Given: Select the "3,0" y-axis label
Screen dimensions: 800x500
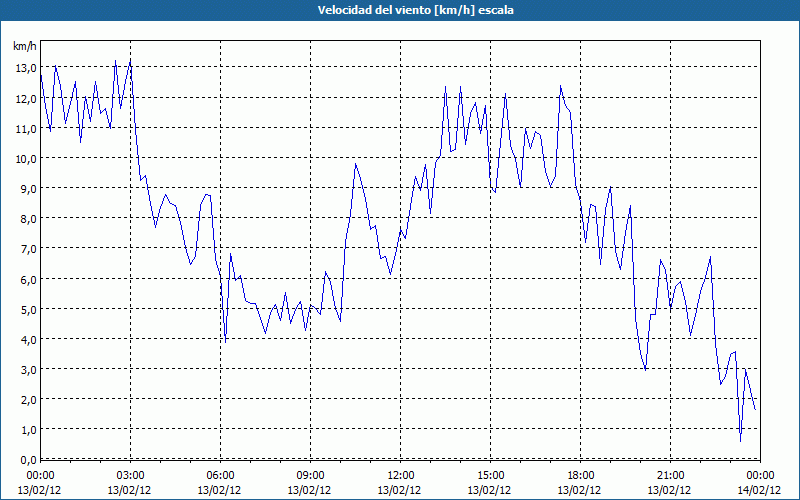Looking at the screenshot, I should (x=28, y=370).
